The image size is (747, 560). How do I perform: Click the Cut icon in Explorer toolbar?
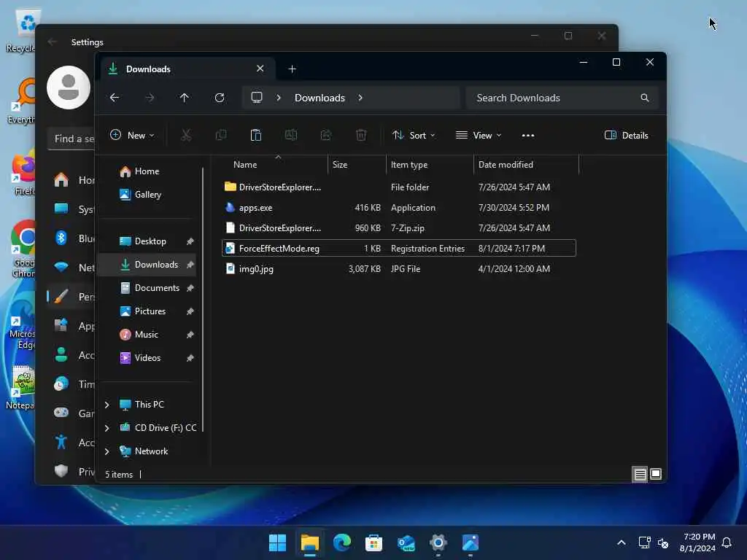pyautogui.click(x=186, y=135)
